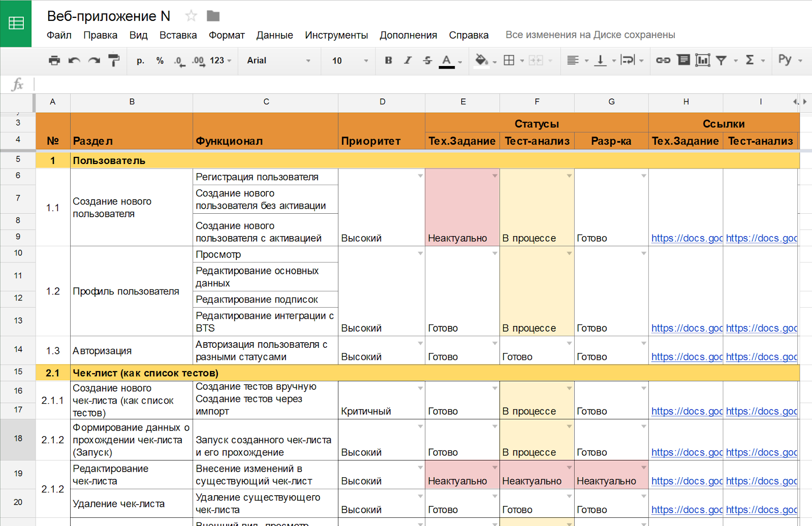Open the font size 10 dropdown
The height and width of the screenshot is (526, 812).
click(350, 60)
